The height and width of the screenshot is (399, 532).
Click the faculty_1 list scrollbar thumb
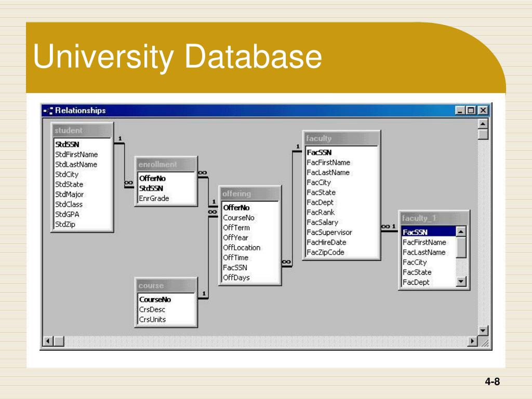click(x=461, y=247)
